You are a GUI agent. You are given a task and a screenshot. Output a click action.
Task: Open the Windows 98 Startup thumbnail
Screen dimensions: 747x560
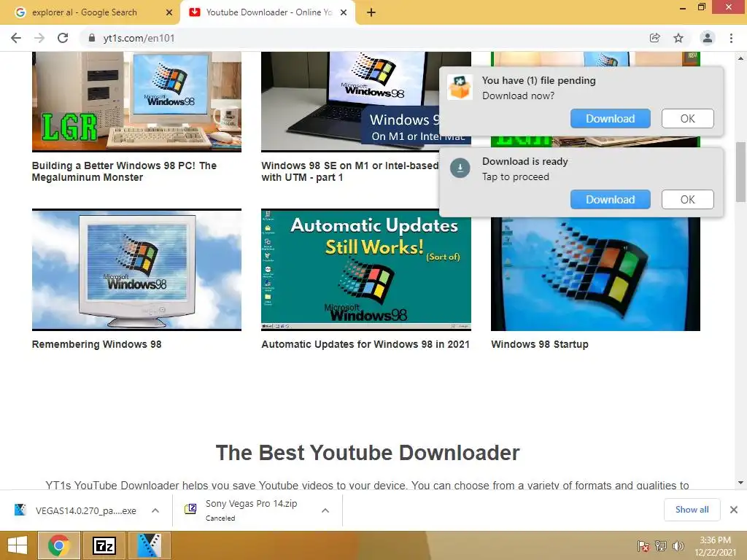(x=595, y=274)
